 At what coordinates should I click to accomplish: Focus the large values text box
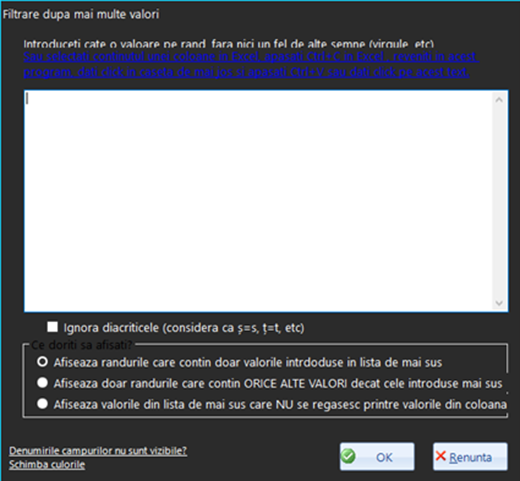coord(258,201)
